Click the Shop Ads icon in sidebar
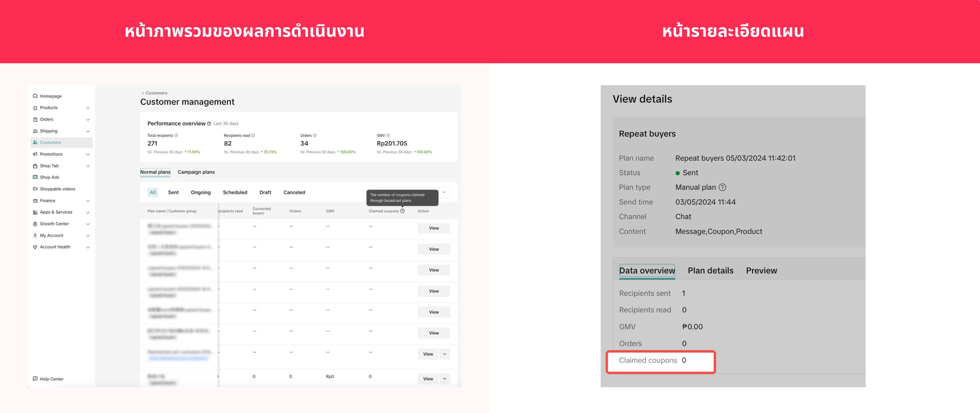The image size is (980, 413). click(35, 178)
